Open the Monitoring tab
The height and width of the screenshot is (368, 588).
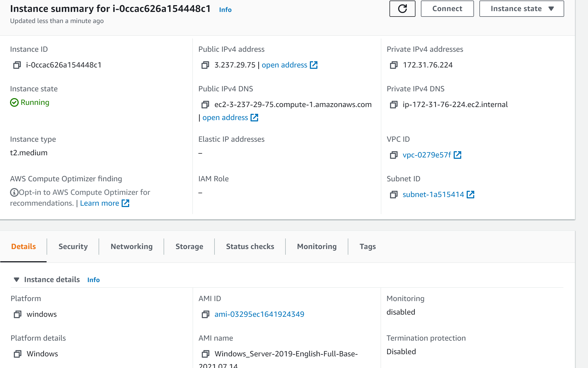click(x=317, y=247)
